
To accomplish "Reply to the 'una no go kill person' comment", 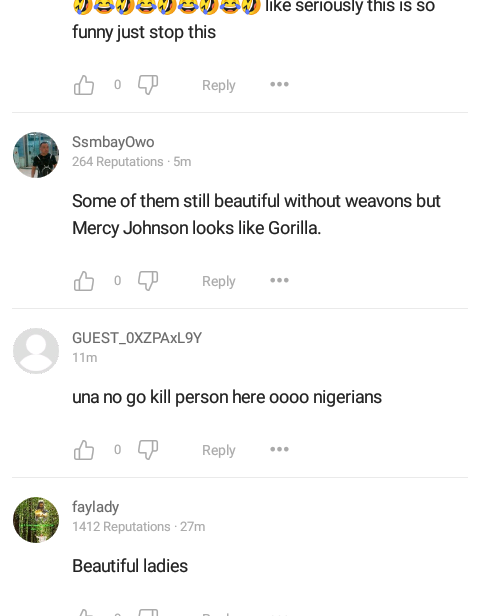I will click(x=219, y=450).
